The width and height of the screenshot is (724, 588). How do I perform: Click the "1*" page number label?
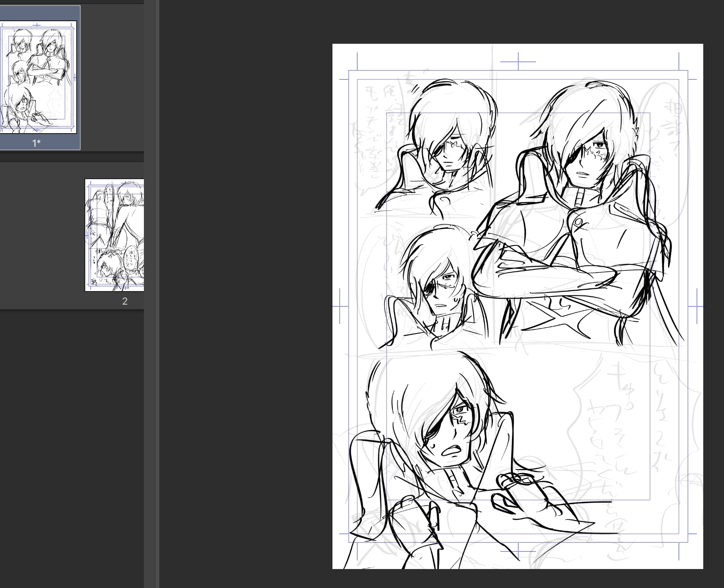tap(36, 143)
